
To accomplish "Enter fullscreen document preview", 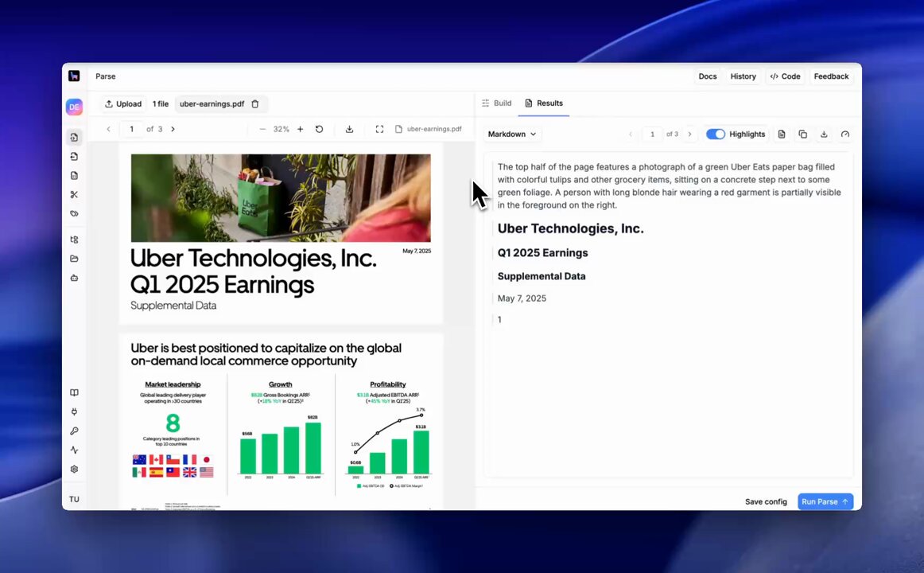I will (379, 129).
